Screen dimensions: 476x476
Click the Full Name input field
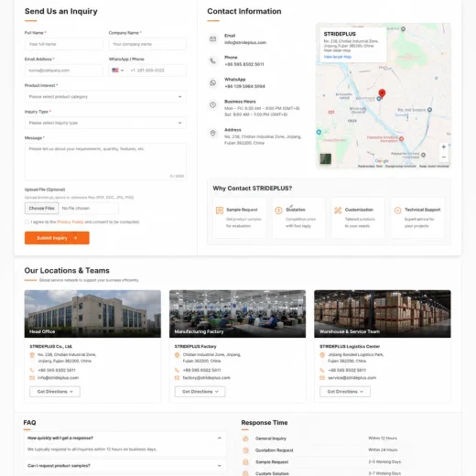pos(64,44)
